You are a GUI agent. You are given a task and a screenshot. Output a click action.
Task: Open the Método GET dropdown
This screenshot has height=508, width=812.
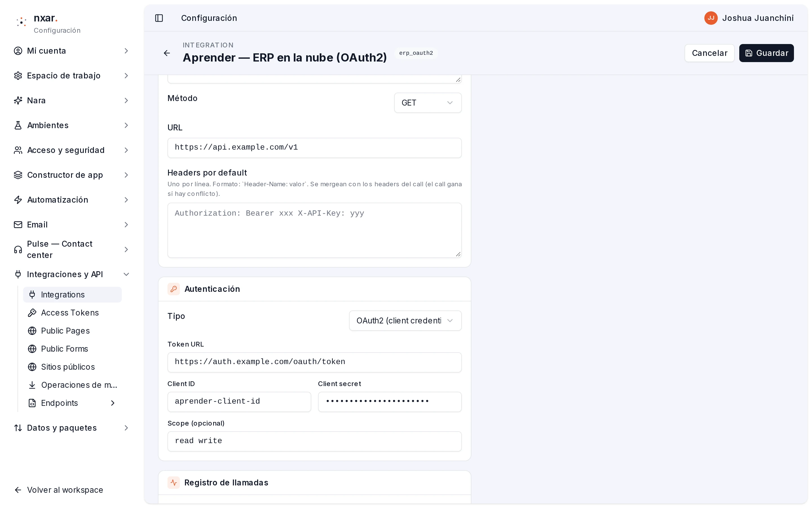427,103
